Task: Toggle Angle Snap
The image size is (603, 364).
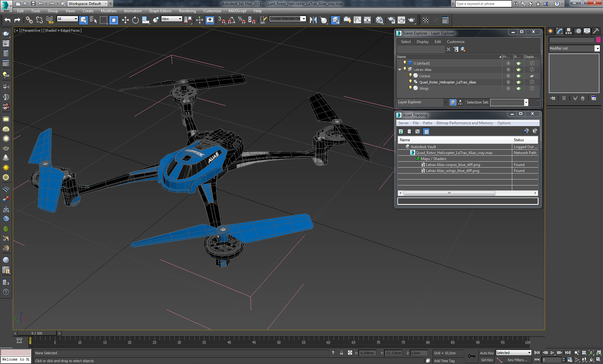Action: click(x=232, y=20)
